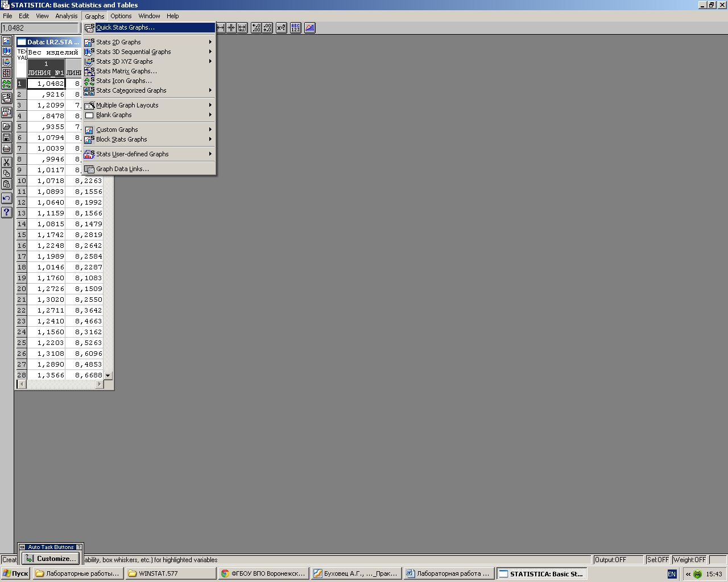The height and width of the screenshot is (582, 728).
Task: Click the Quick Stats Graphs icon in left toolbar
Action: click(6, 98)
